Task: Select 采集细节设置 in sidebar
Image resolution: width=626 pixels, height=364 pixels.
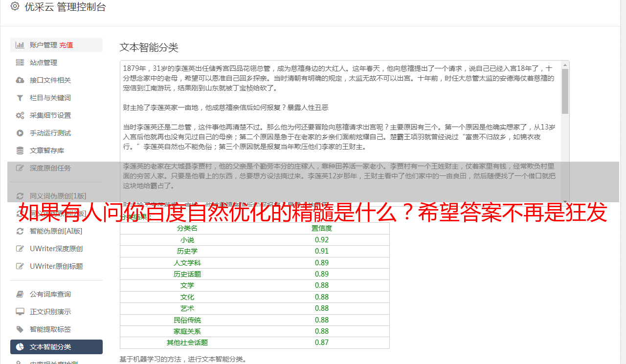Action: 56,115
